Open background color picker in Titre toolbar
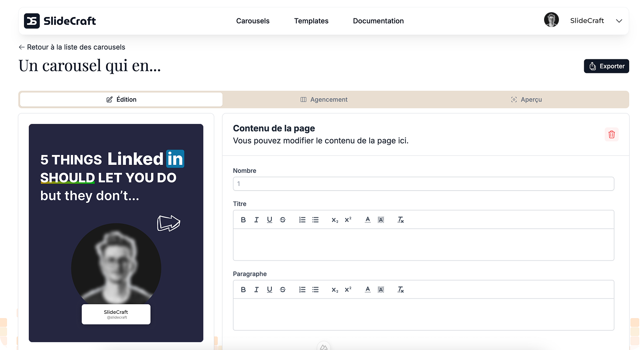Image resolution: width=644 pixels, height=350 pixels. coord(381,220)
